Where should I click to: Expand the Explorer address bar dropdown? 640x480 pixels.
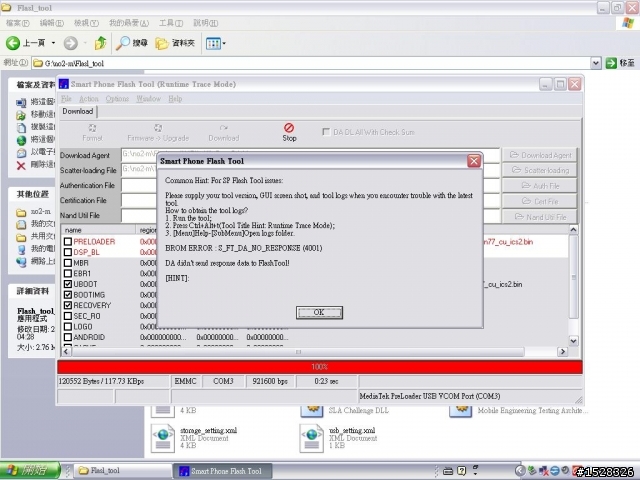pyautogui.click(x=596, y=63)
